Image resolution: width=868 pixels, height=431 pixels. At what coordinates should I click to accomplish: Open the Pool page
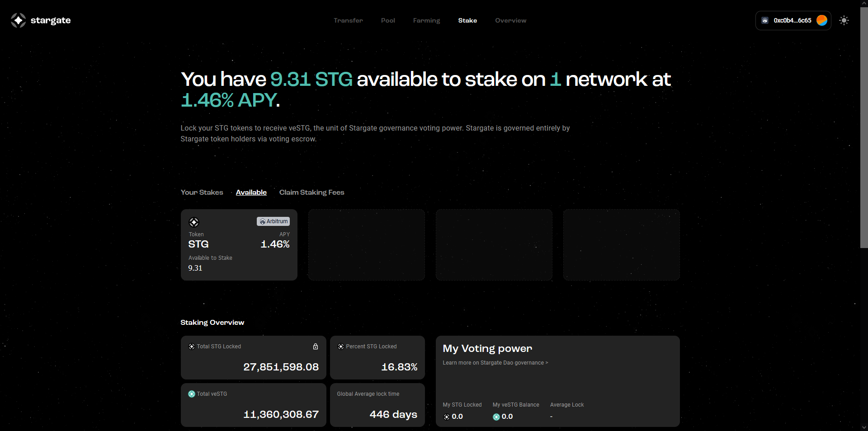tap(388, 20)
